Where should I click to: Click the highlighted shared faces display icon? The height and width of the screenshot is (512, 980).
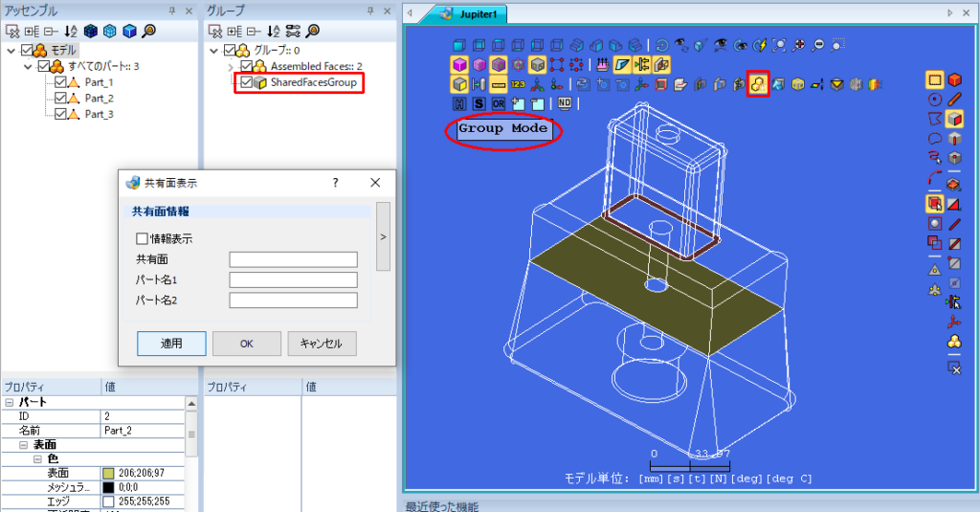coord(758,84)
